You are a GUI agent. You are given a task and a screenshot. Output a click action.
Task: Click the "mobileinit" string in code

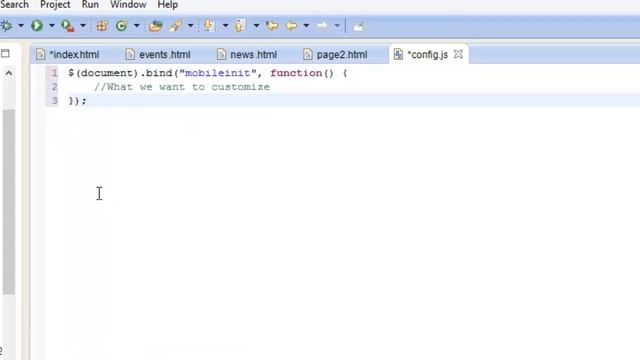pyautogui.click(x=218, y=73)
